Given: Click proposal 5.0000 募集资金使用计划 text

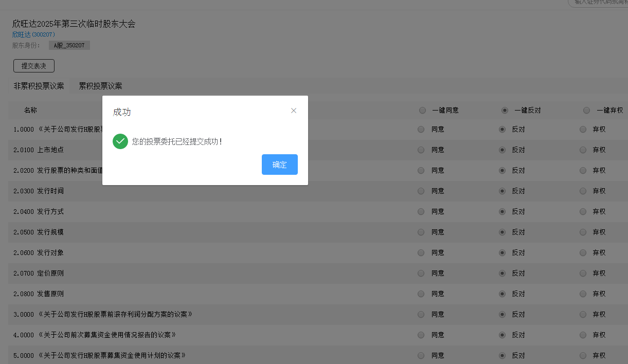Looking at the screenshot, I should tap(99, 355).
